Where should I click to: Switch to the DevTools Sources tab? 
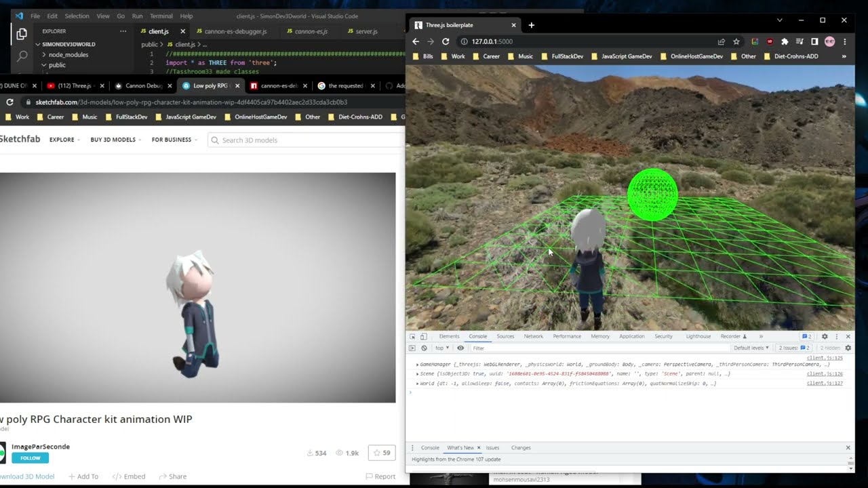tap(505, 336)
